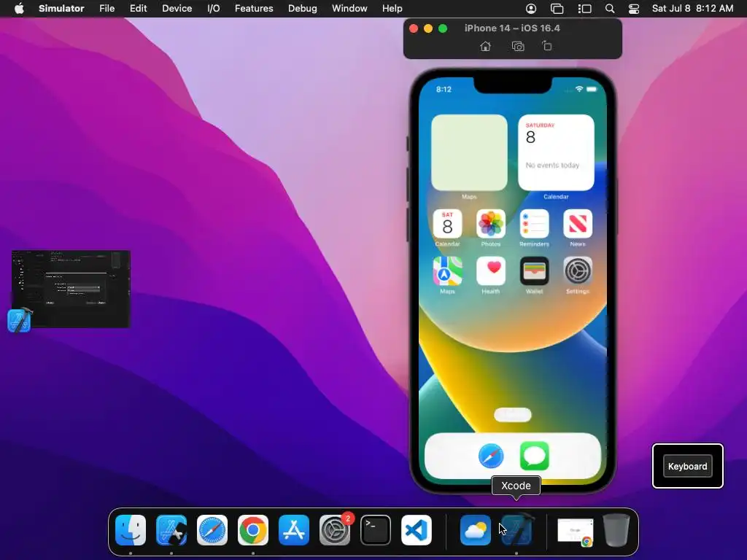Click the date and time in menu bar
This screenshot has height=560, width=747.
pyautogui.click(x=693, y=9)
